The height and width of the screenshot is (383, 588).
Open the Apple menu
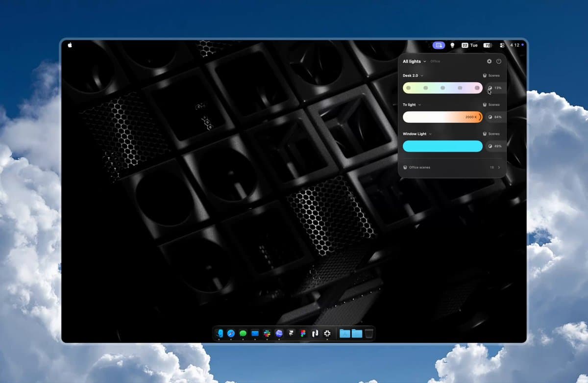[x=70, y=45]
